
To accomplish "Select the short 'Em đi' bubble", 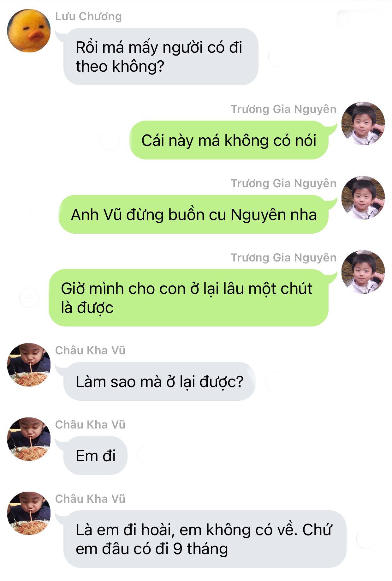I will coord(95,456).
